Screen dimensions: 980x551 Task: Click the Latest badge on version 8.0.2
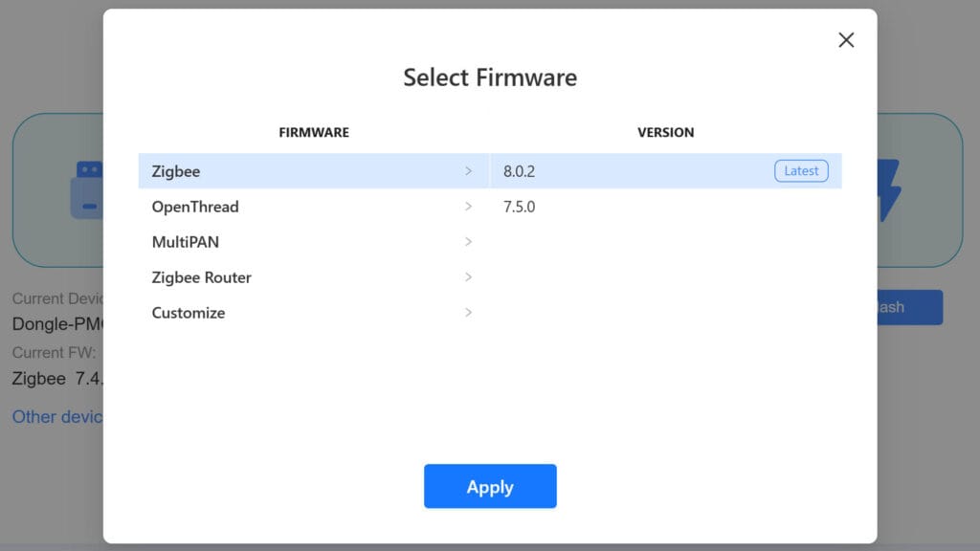[x=801, y=171]
